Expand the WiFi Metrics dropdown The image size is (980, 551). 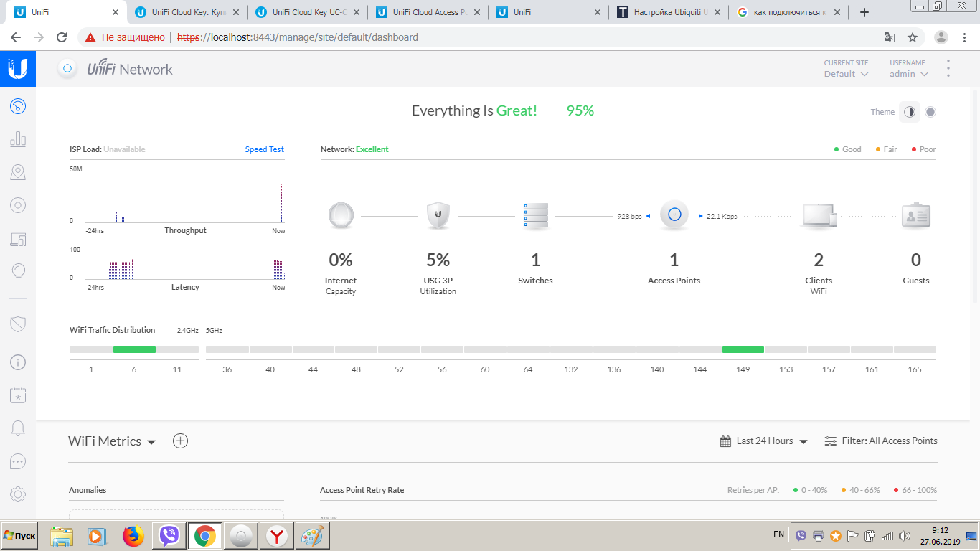coord(112,441)
